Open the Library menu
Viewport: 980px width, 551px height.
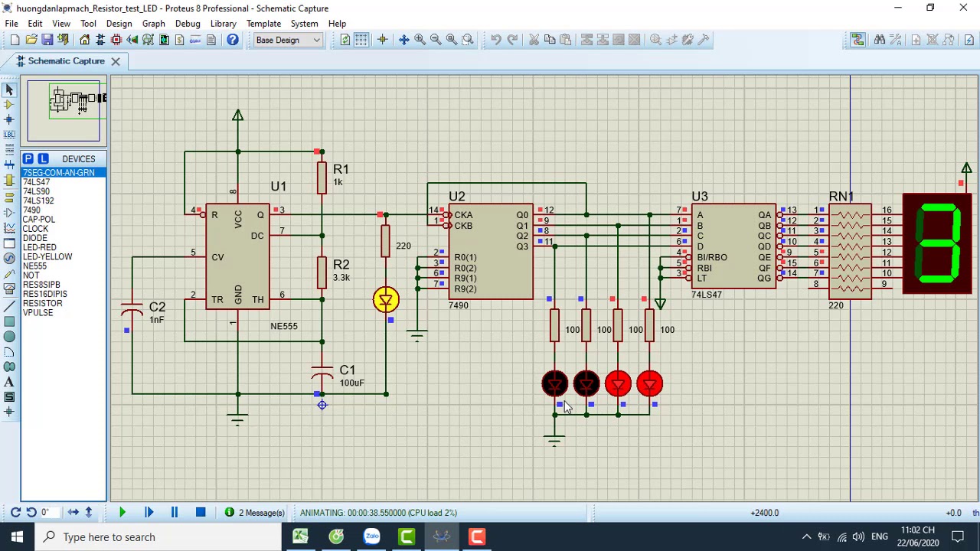[x=224, y=24]
